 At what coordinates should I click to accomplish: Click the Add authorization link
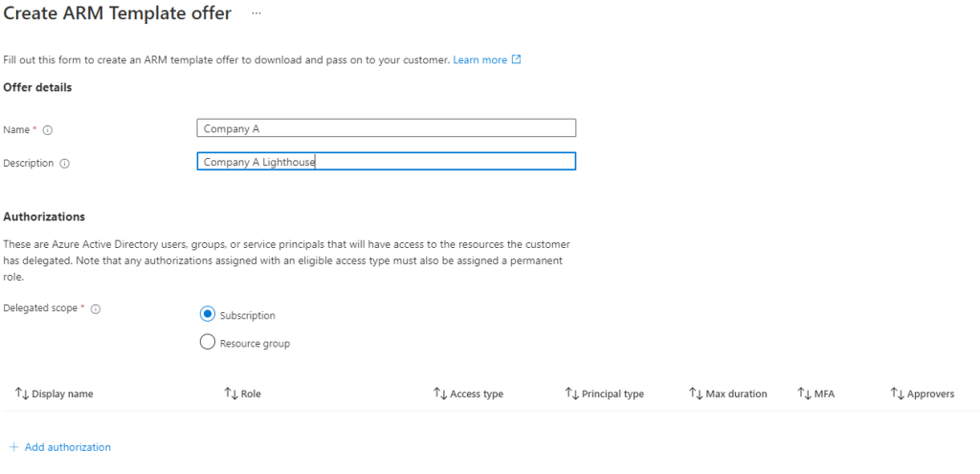(x=67, y=447)
